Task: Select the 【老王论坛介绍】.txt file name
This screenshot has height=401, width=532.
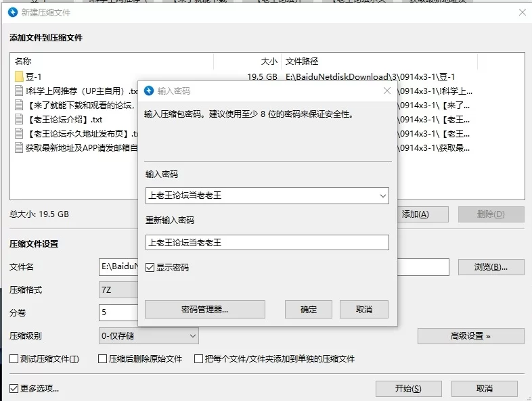Action: [x=64, y=120]
